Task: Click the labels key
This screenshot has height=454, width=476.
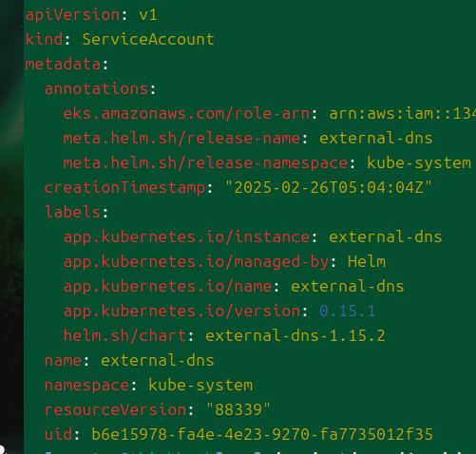Action: point(72,212)
